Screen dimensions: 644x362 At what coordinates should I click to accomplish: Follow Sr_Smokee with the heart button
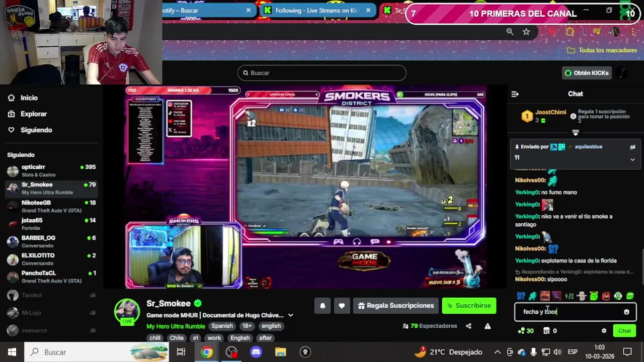coord(342,306)
